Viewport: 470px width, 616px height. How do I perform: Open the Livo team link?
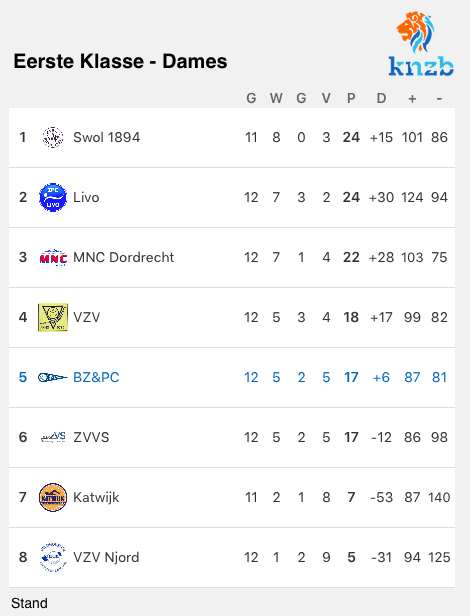pos(86,197)
